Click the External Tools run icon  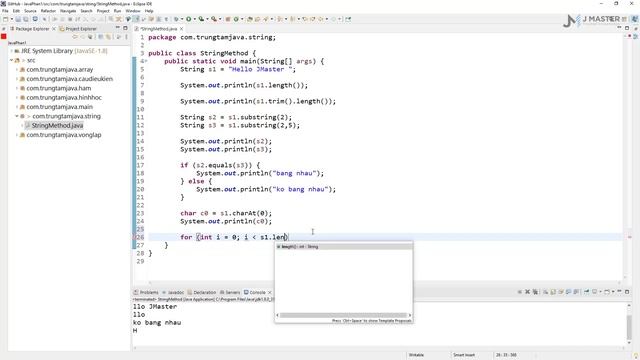(214, 19)
